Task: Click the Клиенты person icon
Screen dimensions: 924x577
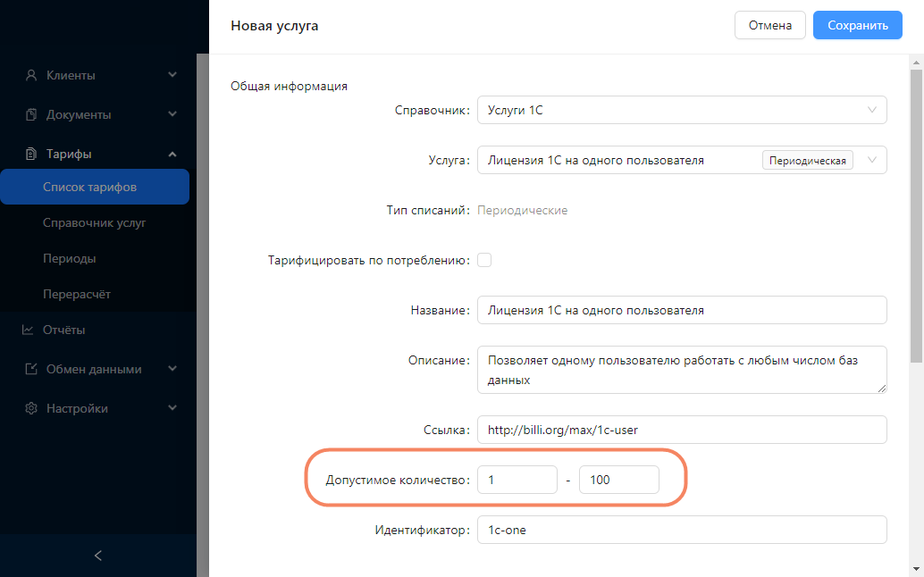Action: pyautogui.click(x=31, y=75)
